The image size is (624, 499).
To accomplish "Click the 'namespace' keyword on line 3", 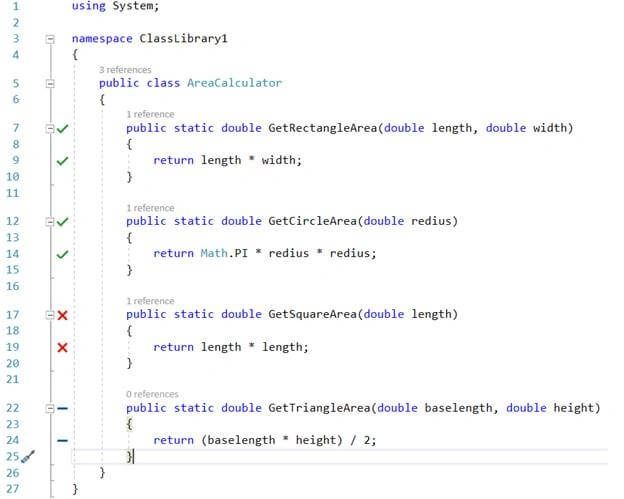I will coord(102,39).
